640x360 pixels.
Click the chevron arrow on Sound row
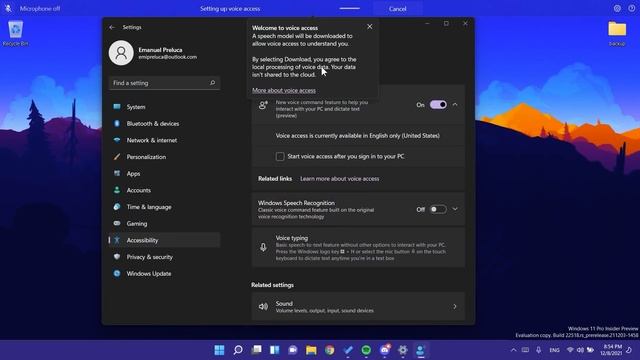(455, 307)
